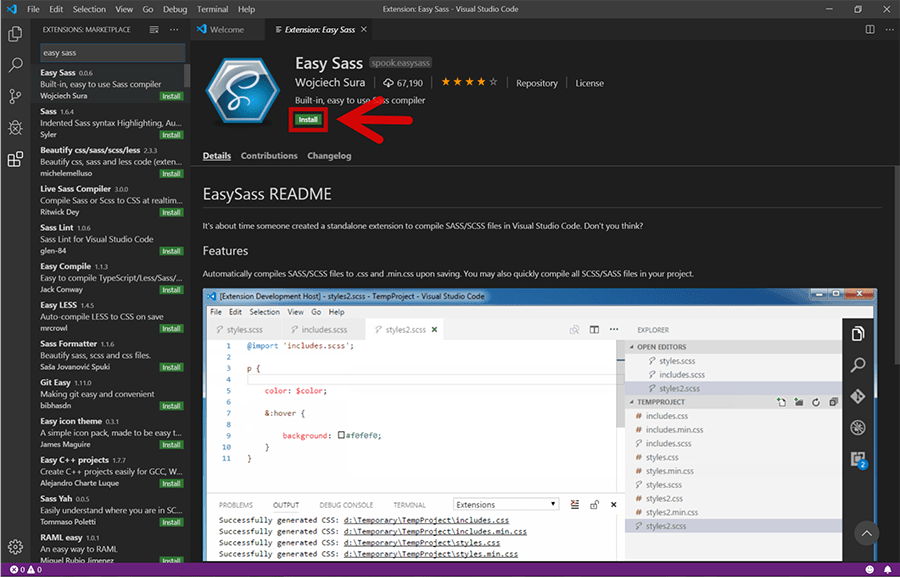Select the Details tab
This screenshot has height=577, width=900.
217,156
